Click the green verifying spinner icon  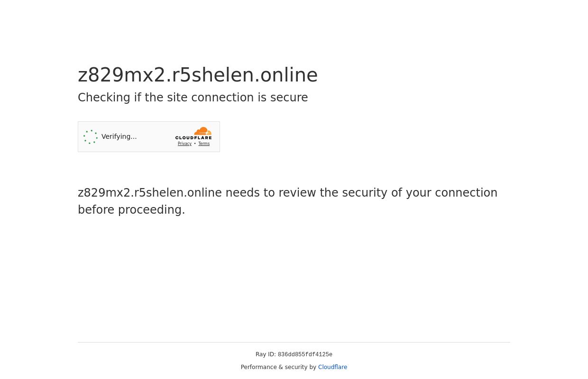tap(91, 137)
